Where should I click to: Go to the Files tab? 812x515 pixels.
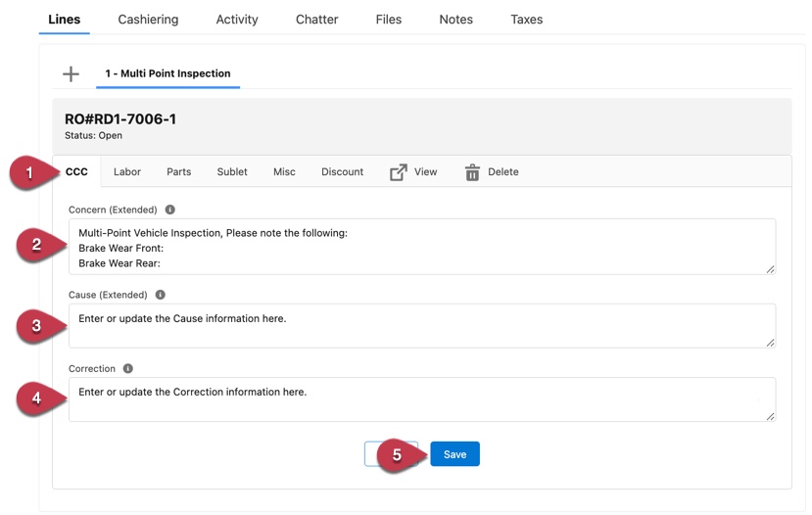click(x=389, y=20)
